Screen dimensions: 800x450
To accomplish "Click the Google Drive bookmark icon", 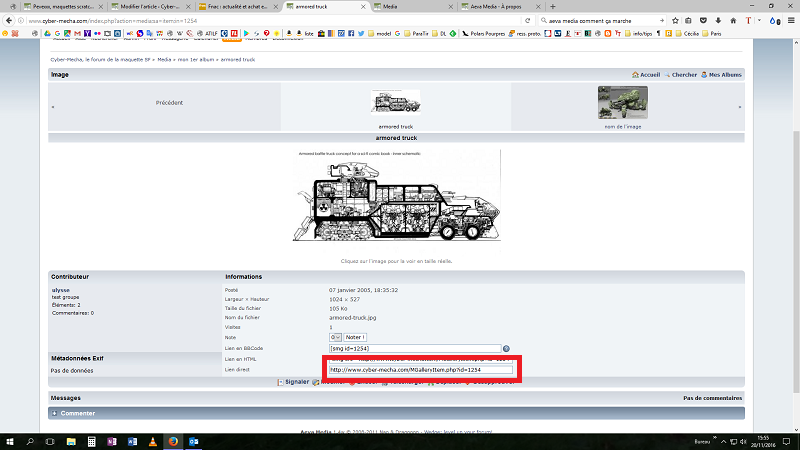I will click(47, 33).
